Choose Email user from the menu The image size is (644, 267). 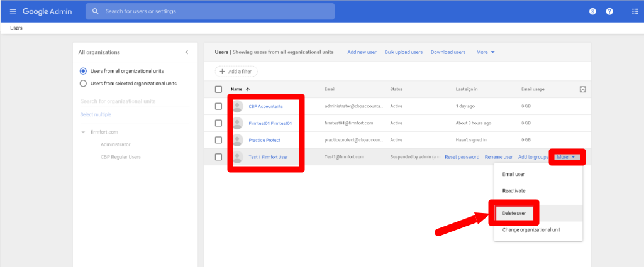click(x=513, y=174)
